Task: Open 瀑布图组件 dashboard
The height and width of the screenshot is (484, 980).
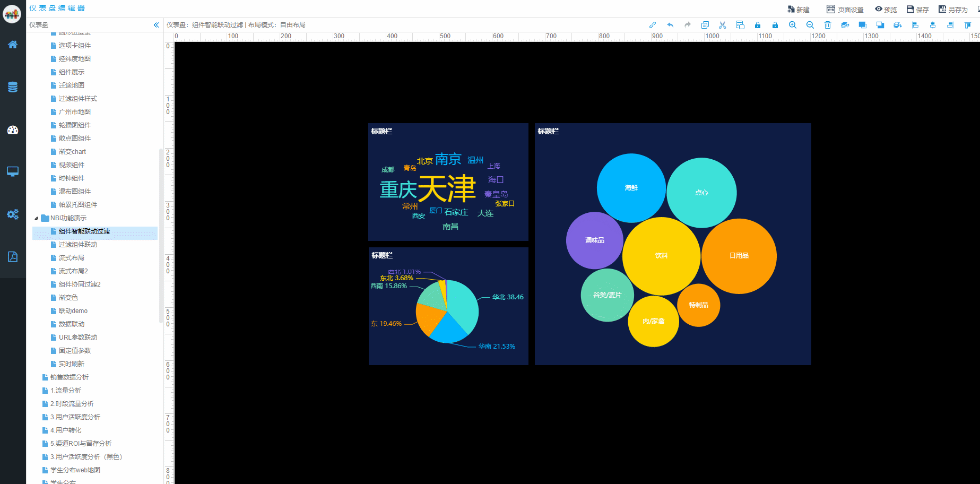Action: pos(75,192)
